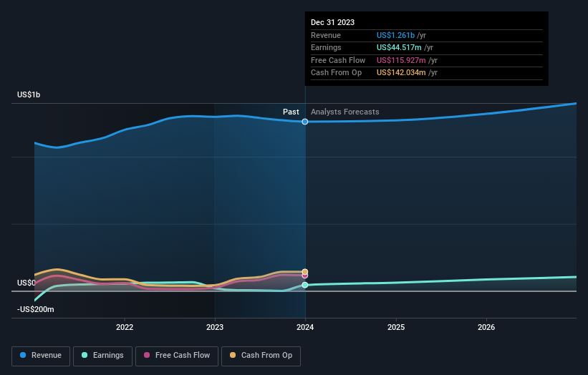The height and width of the screenshot is (375, 588).
Task: Click the 2023 x-axis label
Action: click(215, 328)
